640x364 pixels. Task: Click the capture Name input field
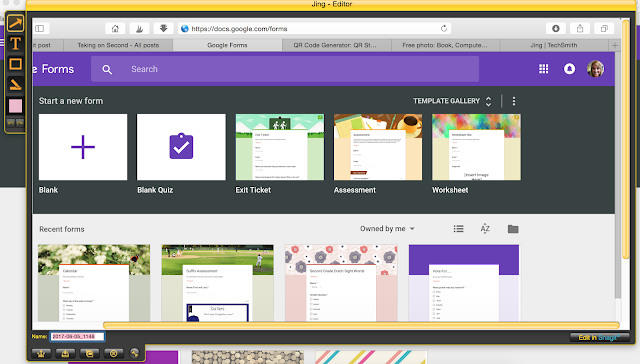click(77, 336)
